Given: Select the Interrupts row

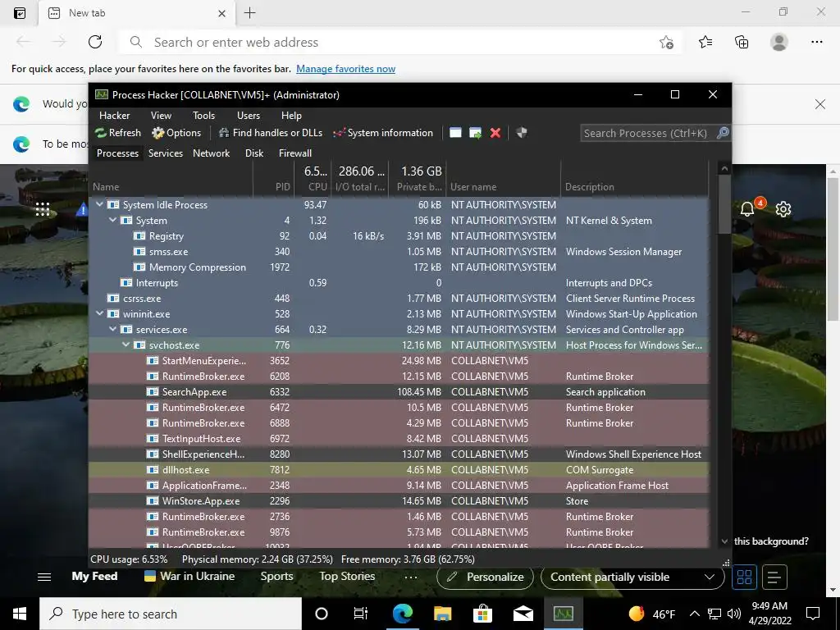Looking at the screenshot, I should coord(399,282).
